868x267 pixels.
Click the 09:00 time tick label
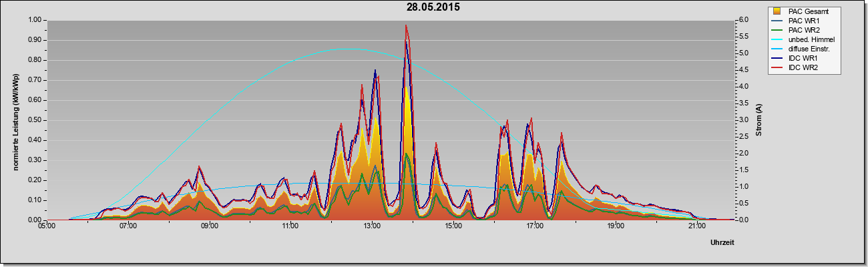[209, 227]
